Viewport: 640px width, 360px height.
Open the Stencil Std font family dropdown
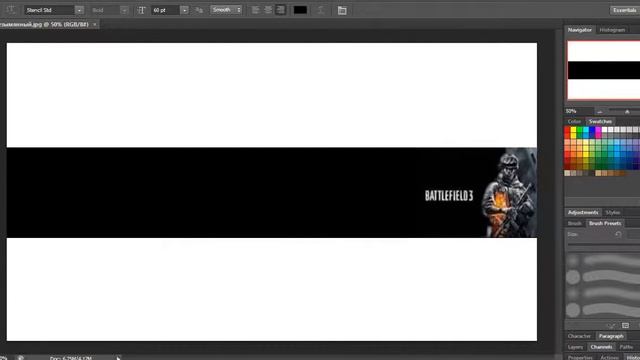coord(79,10)
